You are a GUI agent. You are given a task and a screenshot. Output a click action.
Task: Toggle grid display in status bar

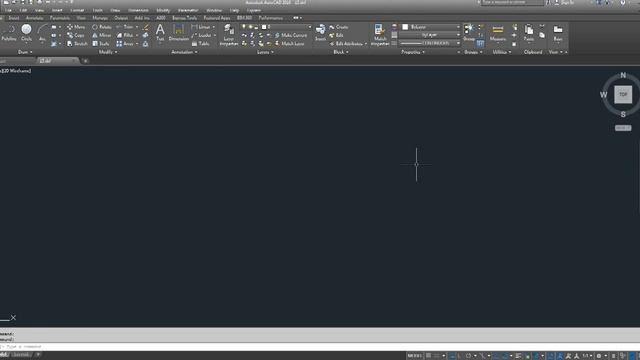click(429, 356)
